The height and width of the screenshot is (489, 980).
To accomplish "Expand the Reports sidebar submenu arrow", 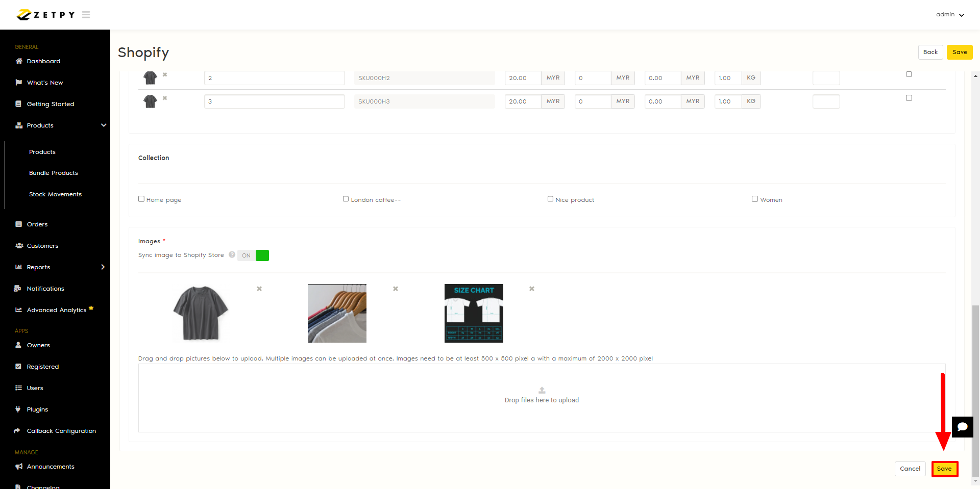I will coord(103,267).
